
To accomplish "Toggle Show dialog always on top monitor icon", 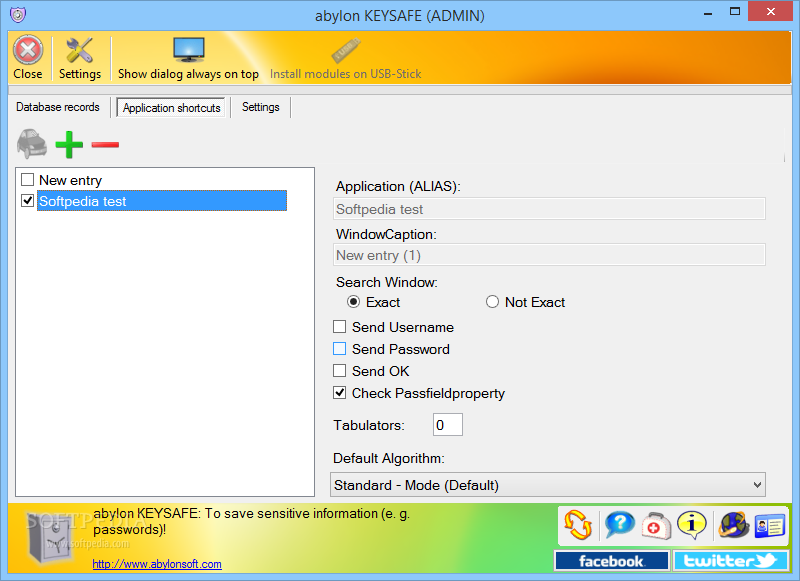I will (x=188, y=49).
